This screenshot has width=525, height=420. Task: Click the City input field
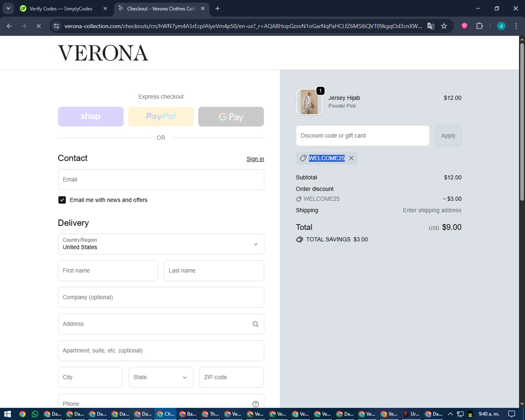[90, 377]
